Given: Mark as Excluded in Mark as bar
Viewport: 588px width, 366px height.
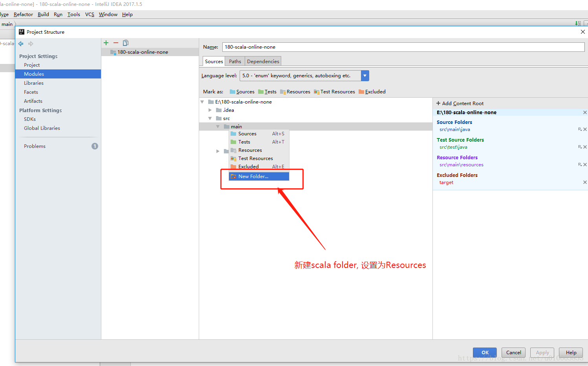Looking at the screenshot, I should 372,92.
